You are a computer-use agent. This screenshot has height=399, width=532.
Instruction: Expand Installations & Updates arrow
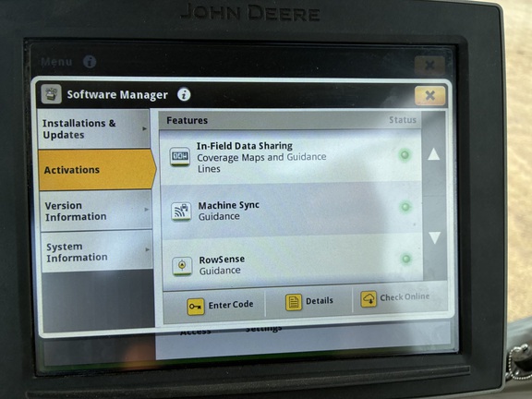(x=144, y=128)
